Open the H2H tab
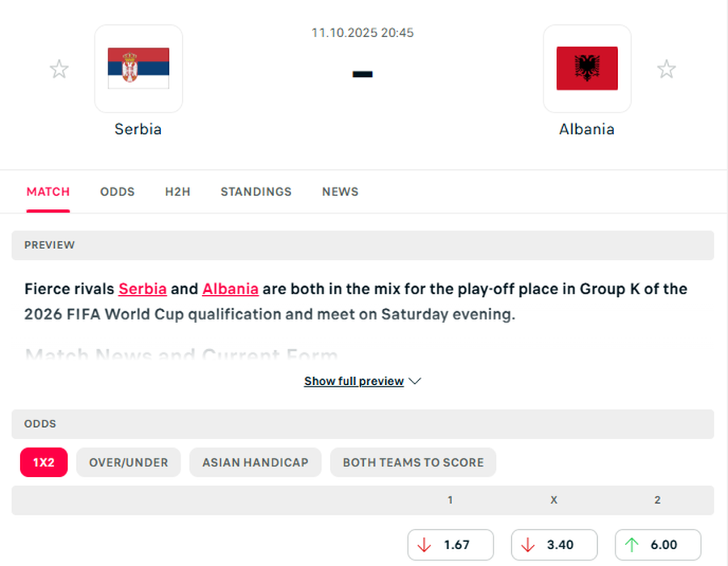This screenshot has height=566, width=728. click(x=177, y=192)
